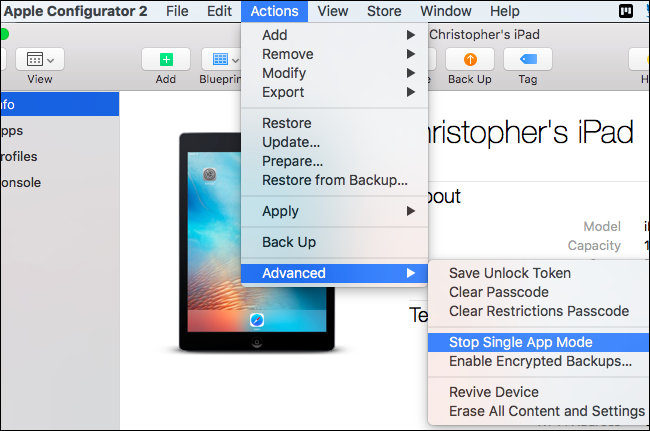Click the green Add toolbar icon
Viewport: 650px width, 431px height.
(166, 59)
